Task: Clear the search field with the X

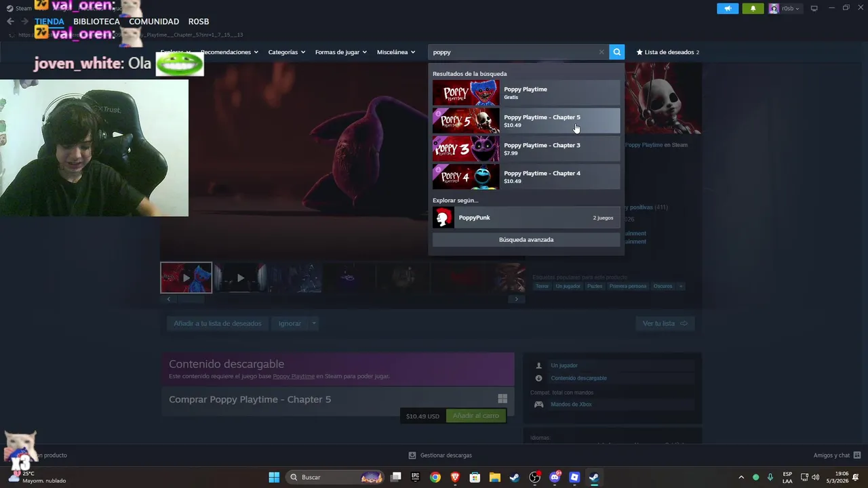Action: click(601, 52)
